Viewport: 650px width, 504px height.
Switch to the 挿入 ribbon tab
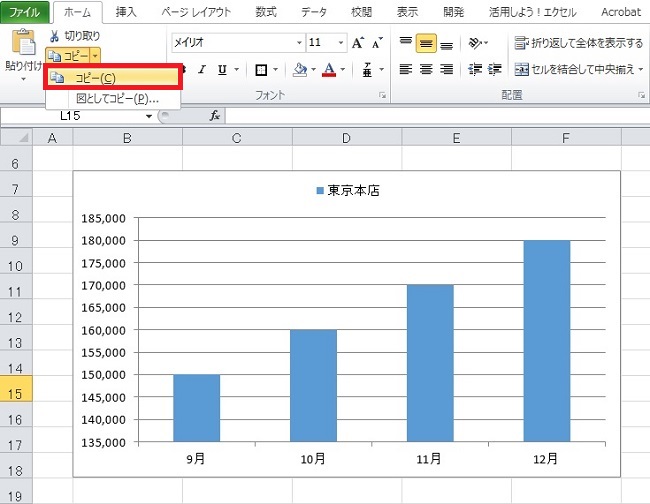tap(126, 12)
